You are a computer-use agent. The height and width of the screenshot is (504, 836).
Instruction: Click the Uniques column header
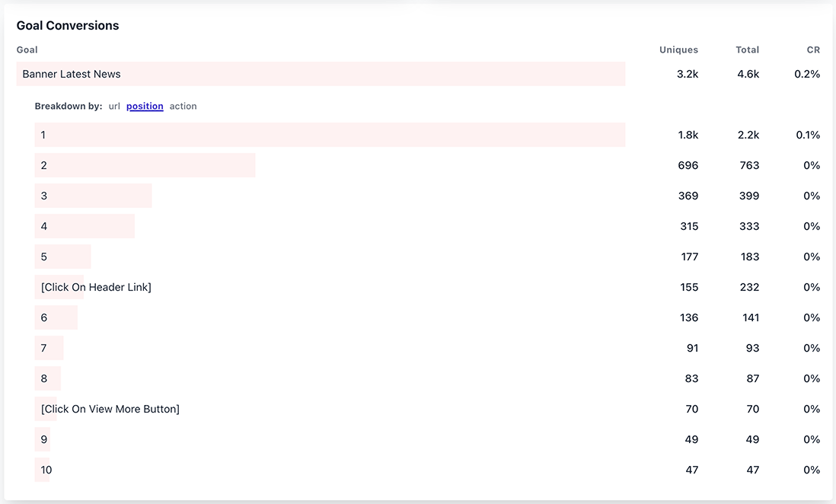click(678, 50)
